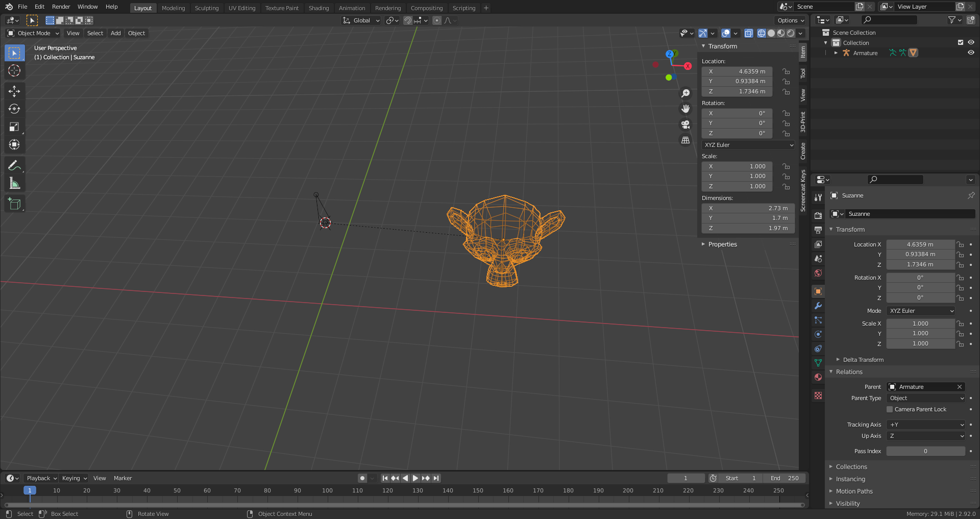The image size is (980, 519).
Task: Open the Playback popover
Action: 41,478
